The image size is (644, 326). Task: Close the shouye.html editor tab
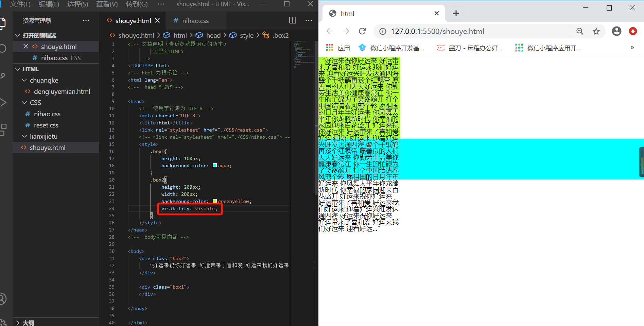point(157,21)
